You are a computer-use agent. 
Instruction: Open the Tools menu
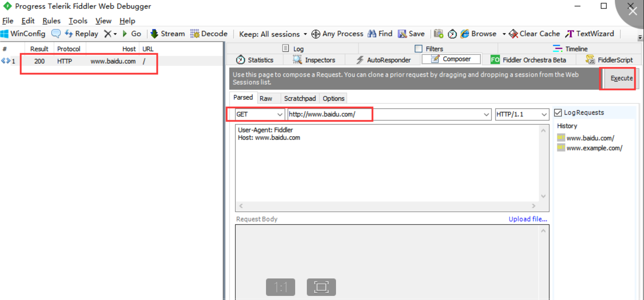78,21
